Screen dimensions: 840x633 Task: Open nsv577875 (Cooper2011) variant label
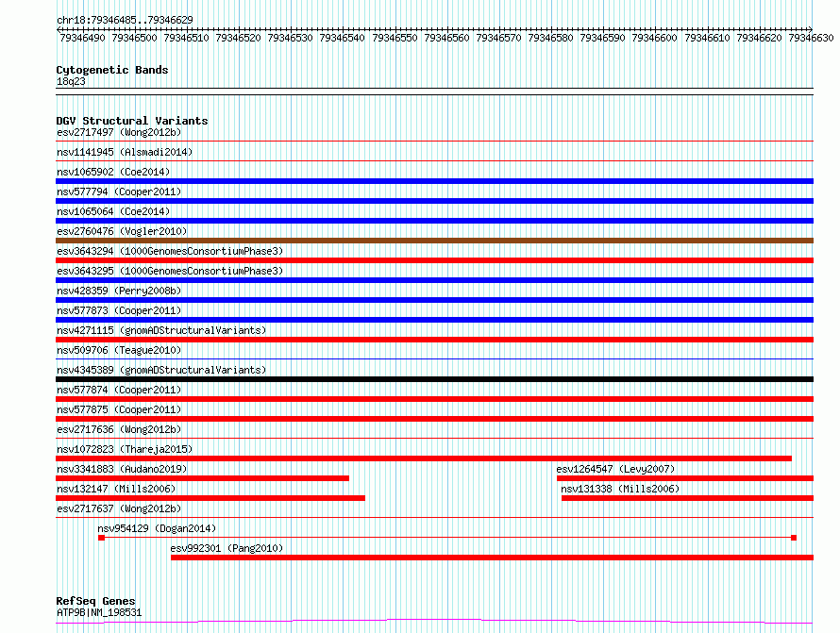pos(119,409)
